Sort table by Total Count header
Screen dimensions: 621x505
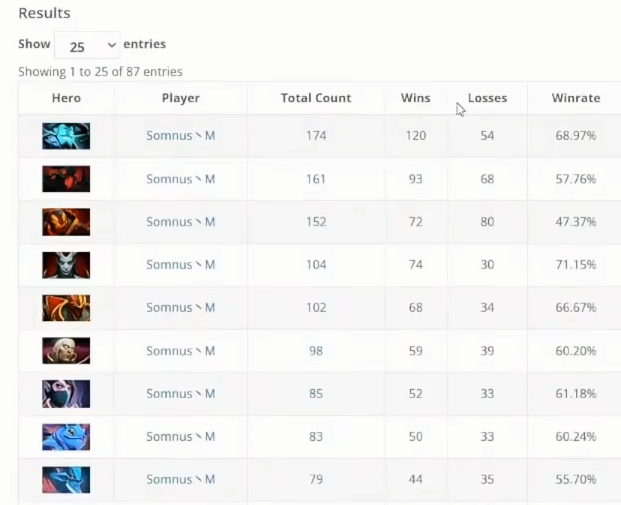pos(316,98)
